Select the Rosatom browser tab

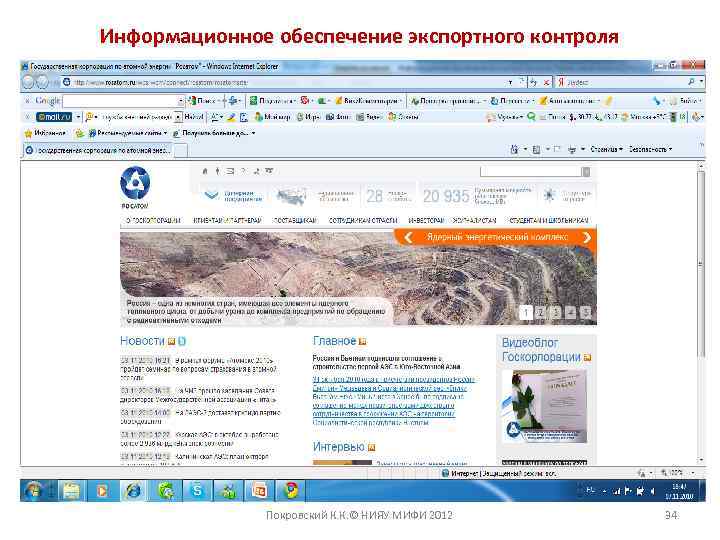pos(99,150)
